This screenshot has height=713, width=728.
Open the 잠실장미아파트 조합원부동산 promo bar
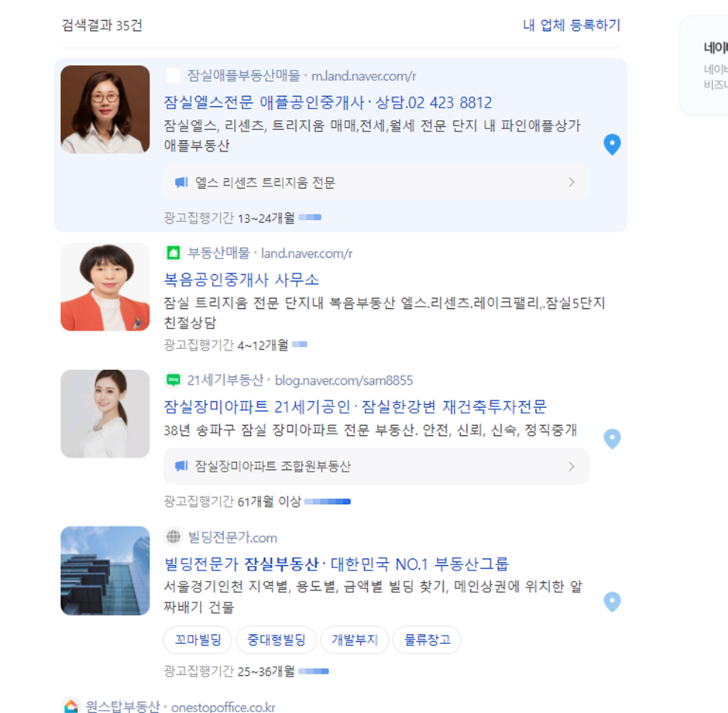pos(376,466)
